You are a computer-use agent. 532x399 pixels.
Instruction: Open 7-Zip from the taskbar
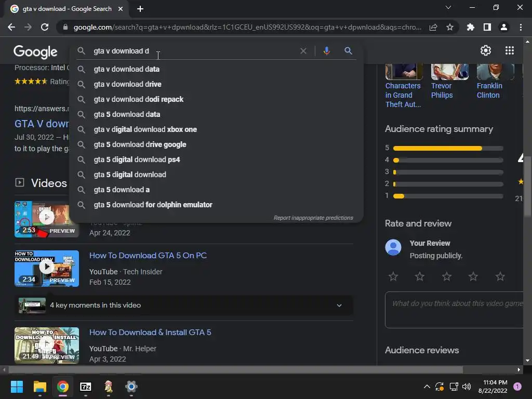tap(86, 387)
